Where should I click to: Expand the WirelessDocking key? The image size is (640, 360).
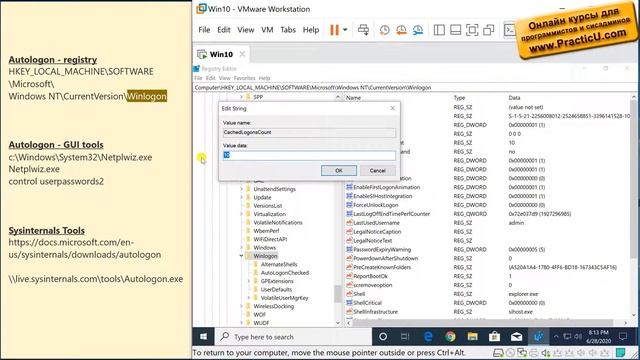pos(241,306)
